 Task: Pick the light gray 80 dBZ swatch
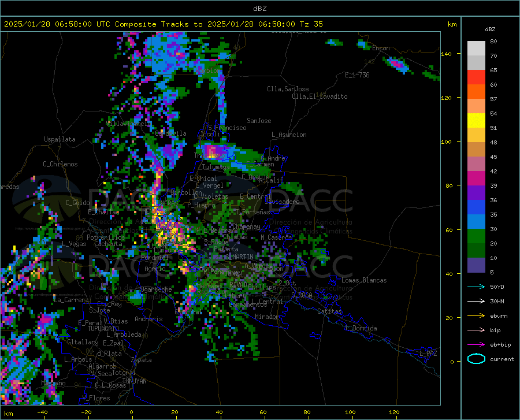tap(476, 49)
